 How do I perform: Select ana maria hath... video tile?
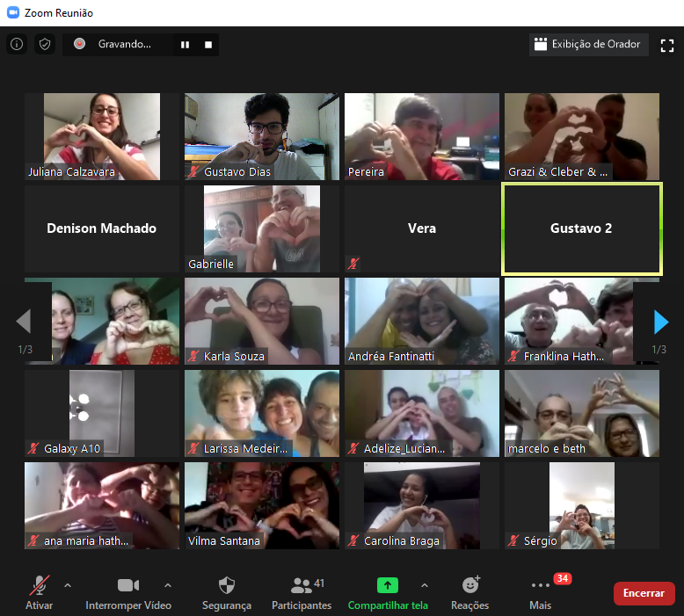click(102, 505)
